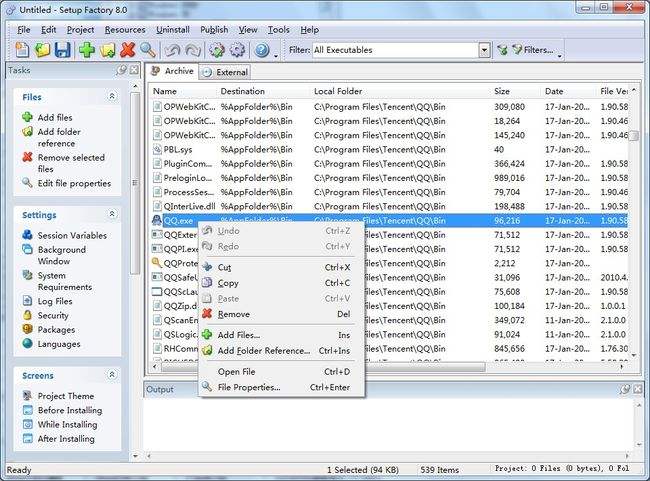650x481 pixels.
Task: Click the New Project toolbar icon
Action: 22,50
